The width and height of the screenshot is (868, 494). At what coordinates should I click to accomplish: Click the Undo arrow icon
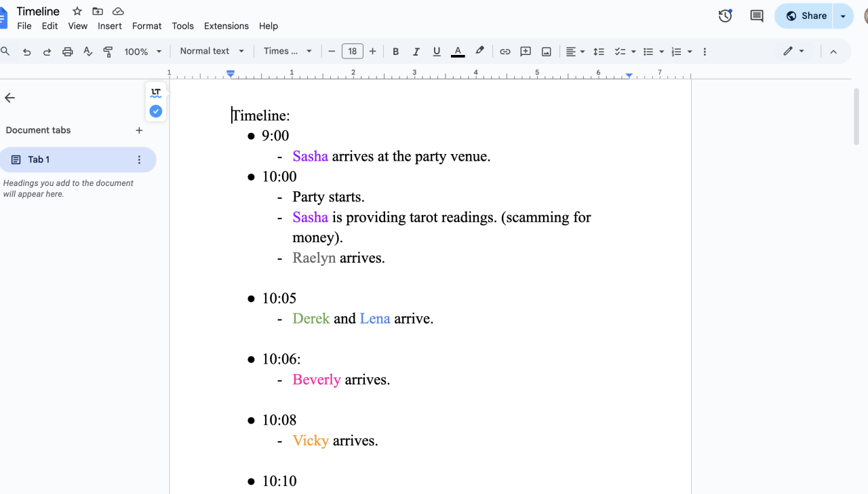(27, 52)
